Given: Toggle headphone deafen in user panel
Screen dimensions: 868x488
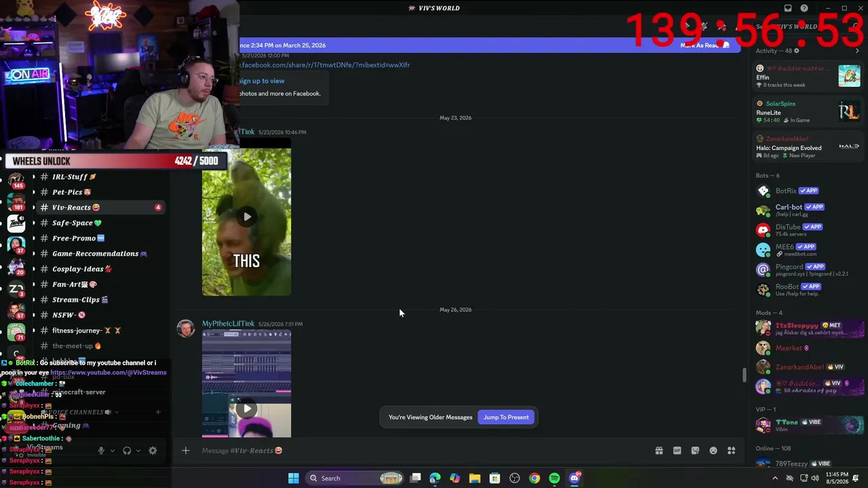Looking at the screenshot, I should pos(127,451).
